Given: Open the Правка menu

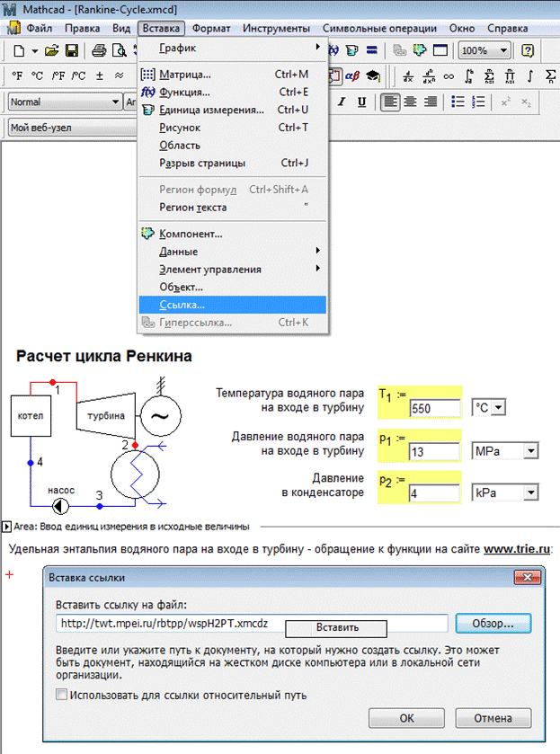Looking at the screenshot, I should click(83, 29).
